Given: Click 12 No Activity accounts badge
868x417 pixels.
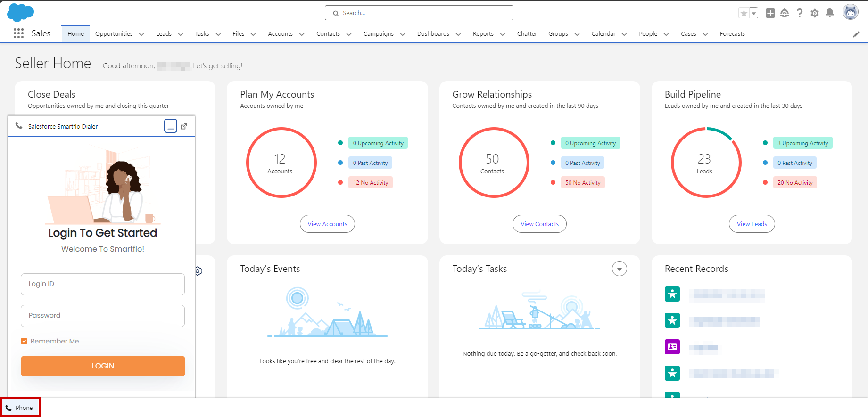Looking at the screenshot, I should [371, 182].
